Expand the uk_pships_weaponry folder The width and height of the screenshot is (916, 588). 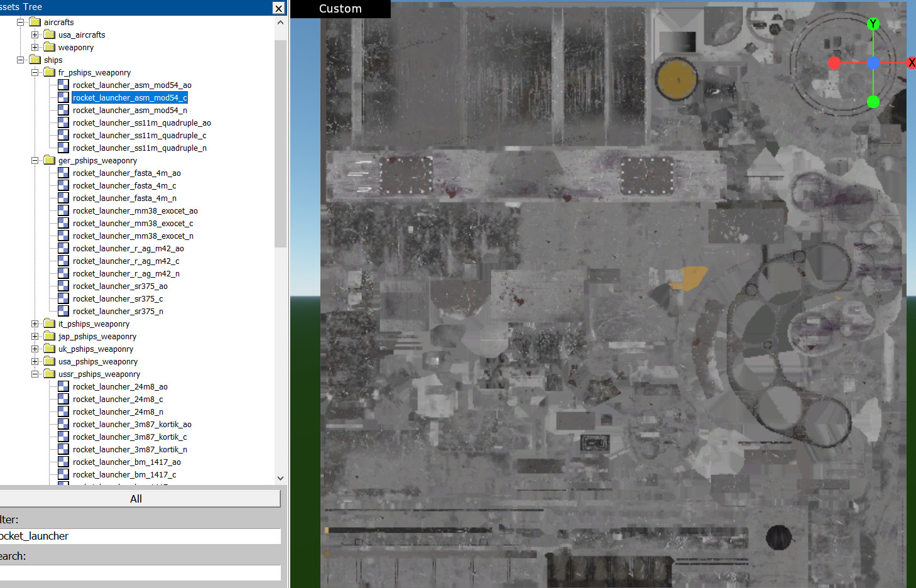[35, 349]
